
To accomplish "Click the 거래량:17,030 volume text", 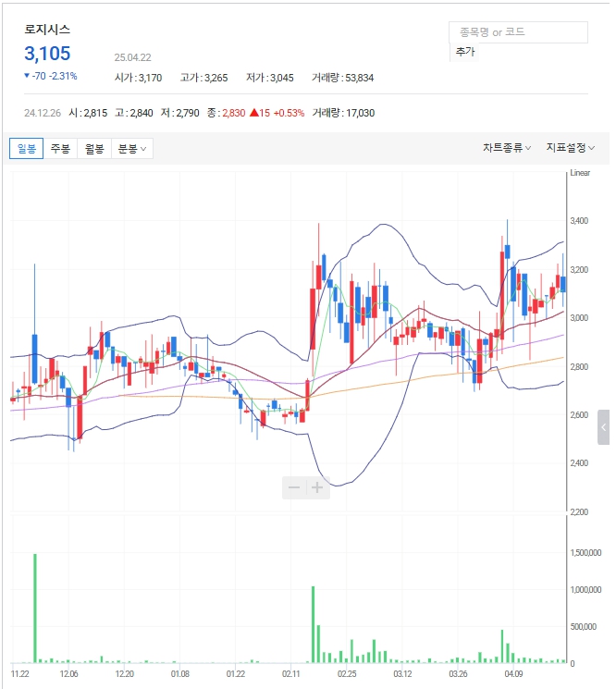I will click(x=343, y=113).
